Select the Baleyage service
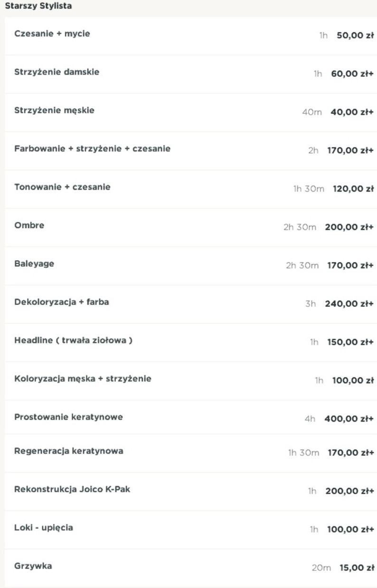Image resolution: width=377 pixels, height=588 pixels. pyautogui.click(x=34, y=264)
